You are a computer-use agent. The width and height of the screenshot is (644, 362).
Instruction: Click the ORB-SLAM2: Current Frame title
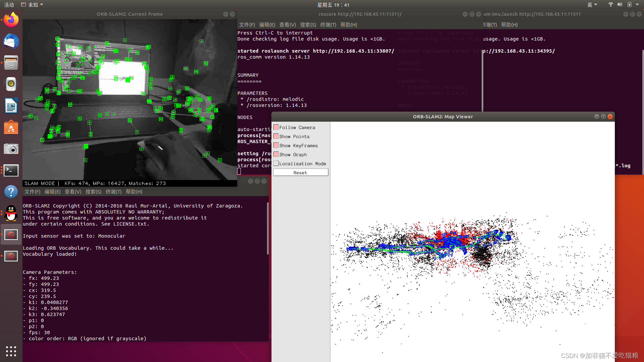(x=129, y=14)
